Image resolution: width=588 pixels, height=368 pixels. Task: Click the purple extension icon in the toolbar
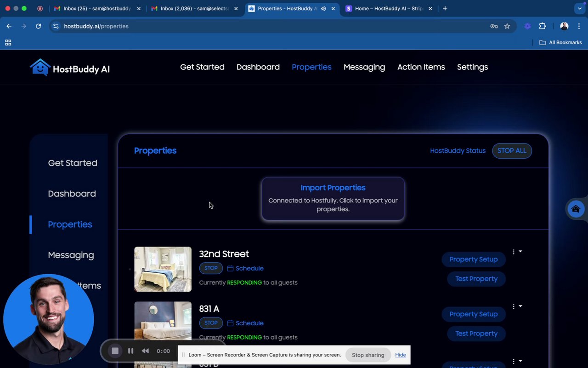click(x=528, y=26)
